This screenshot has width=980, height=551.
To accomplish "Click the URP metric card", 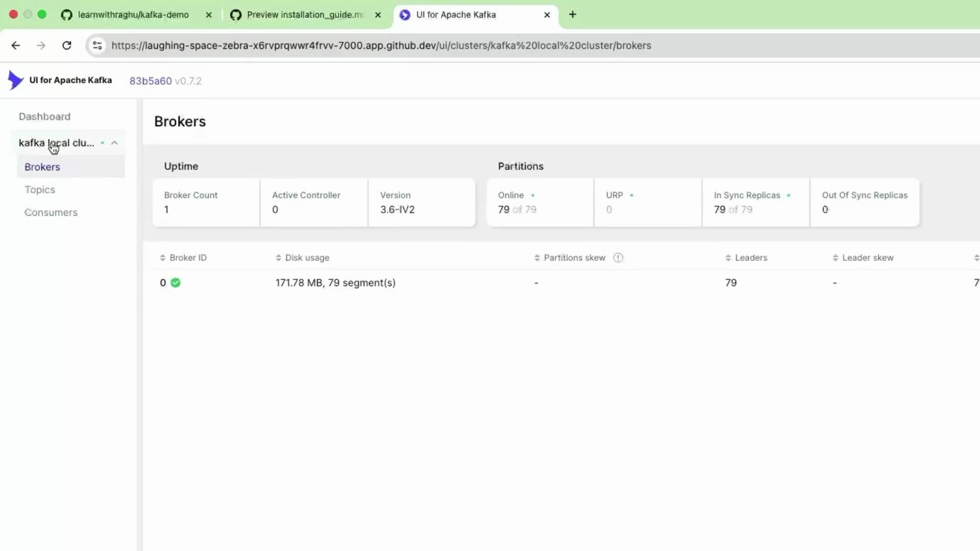I will pos(648,202).
